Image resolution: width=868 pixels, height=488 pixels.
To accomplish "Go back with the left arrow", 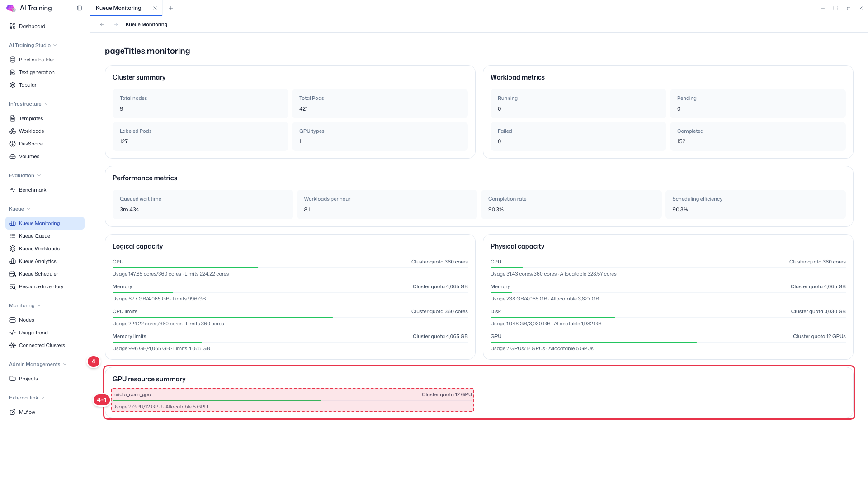I will pyautogui.click(x=102, y=24).
